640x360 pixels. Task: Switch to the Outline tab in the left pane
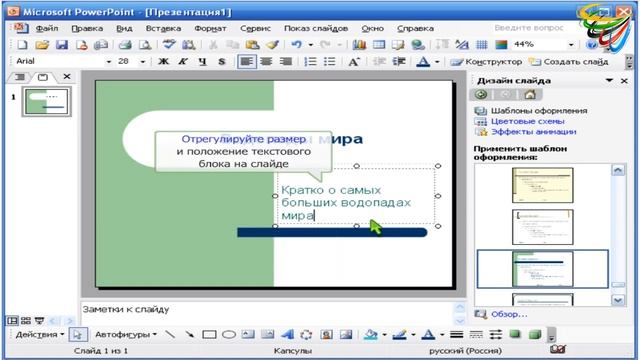click(20, 77)
